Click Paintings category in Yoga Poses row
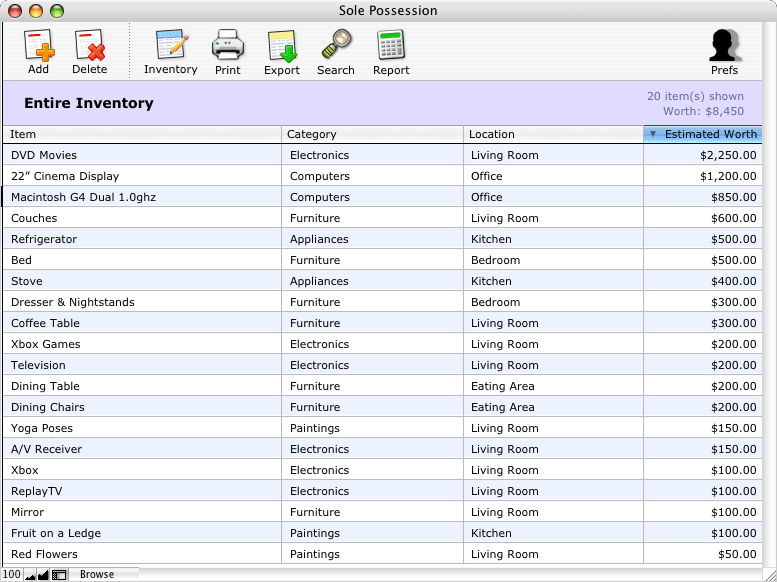The width and height of the screenshot is (777, 582). tap(315, 428)
